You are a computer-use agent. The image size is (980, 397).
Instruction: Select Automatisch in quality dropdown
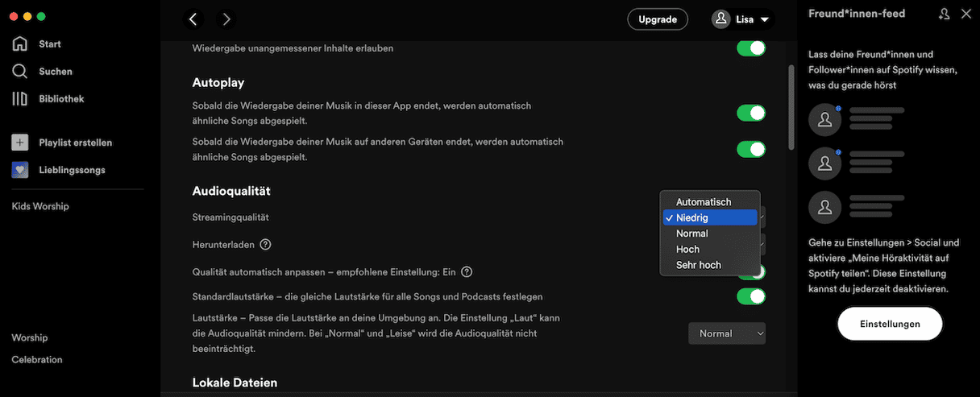click(x=704, y=202)
